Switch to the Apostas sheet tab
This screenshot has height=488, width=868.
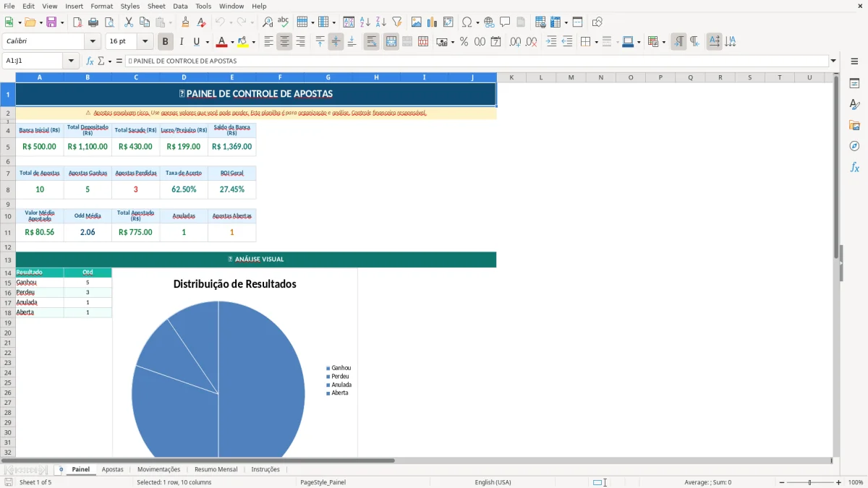tap(112, 469)
